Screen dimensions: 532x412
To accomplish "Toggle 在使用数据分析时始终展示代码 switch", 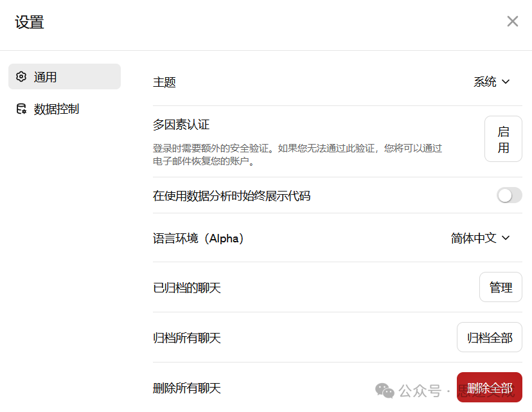I will pos(509,195).
